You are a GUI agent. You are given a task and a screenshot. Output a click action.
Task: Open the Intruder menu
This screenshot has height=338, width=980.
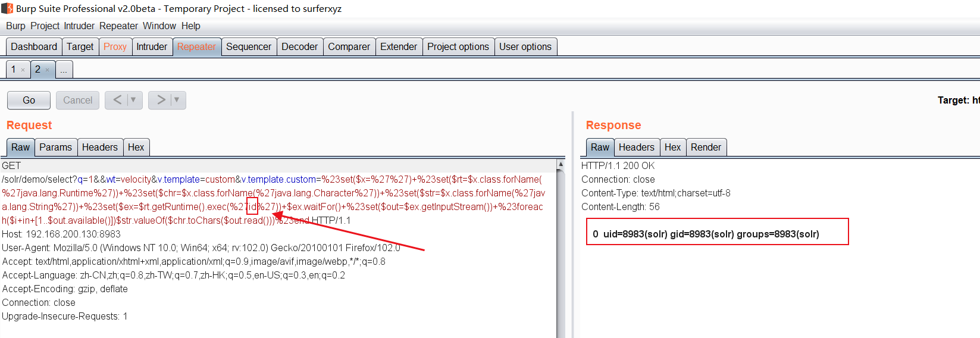point(79,26)
